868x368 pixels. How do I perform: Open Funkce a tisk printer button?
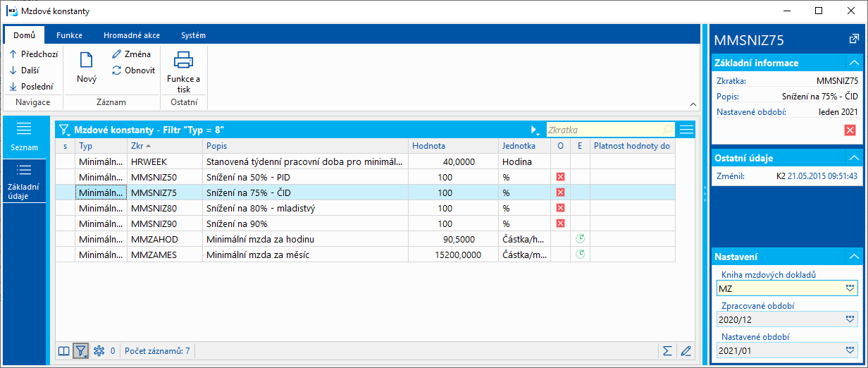(x=183, y=72)
